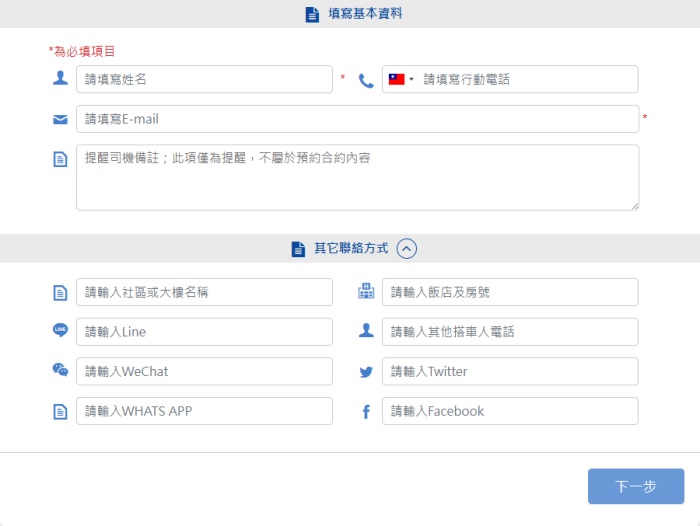
Task: Click the Twitter bird icon
Action: coord(366,372)
